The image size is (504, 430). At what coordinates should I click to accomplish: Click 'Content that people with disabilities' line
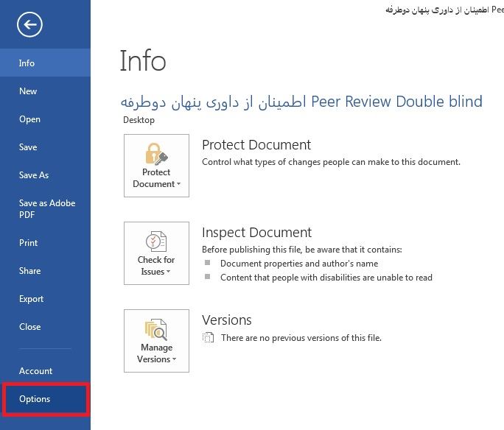click(326, 278)
